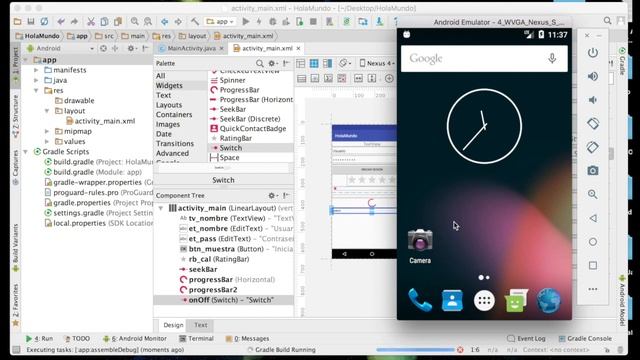
Task: Click the Paste toolbar icon
Action: click(118, 22)
